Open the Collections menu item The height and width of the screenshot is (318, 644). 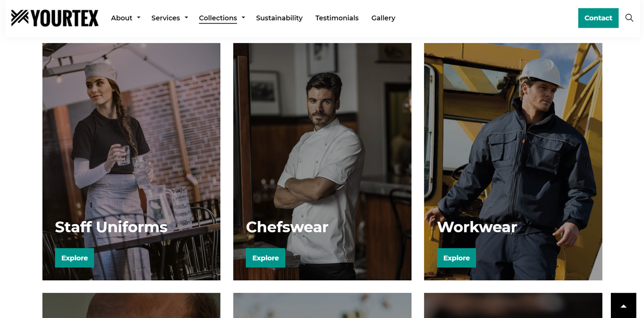tap(218, 18)
